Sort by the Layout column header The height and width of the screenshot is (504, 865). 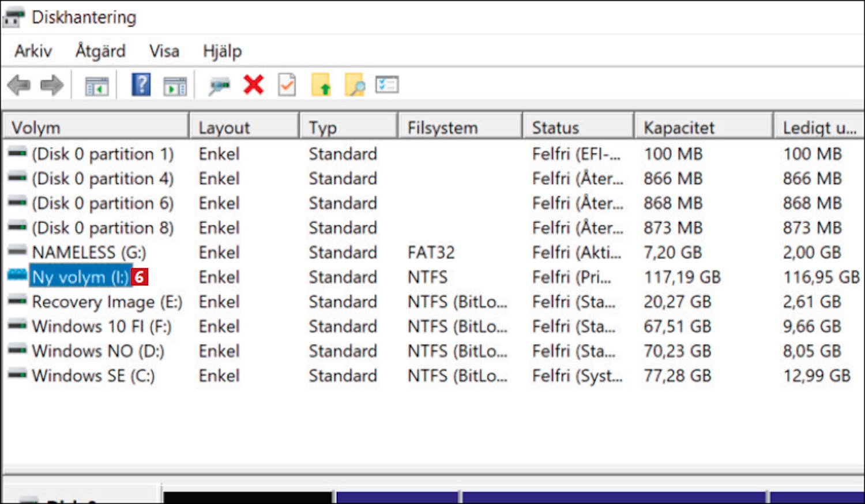click(x=245, y=127)
